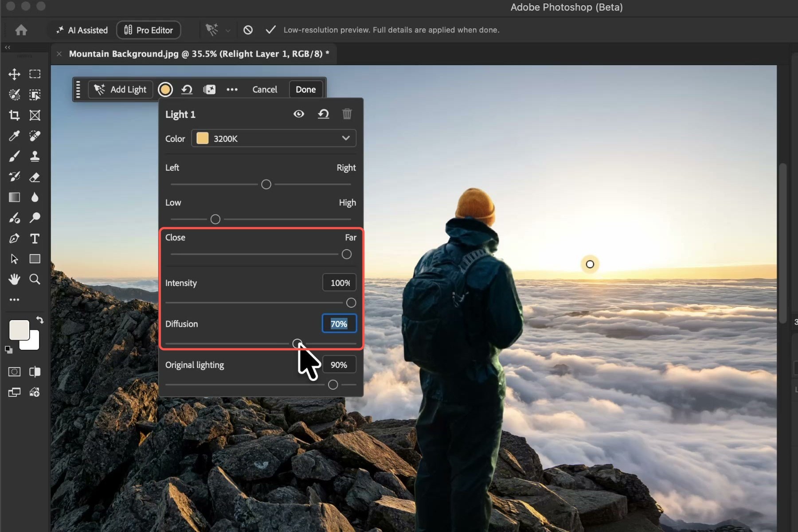Delete Light 1 with trash icon
The width and height of the screenshot is (798, 532).
pyautogui.click(x=347, y=114)
